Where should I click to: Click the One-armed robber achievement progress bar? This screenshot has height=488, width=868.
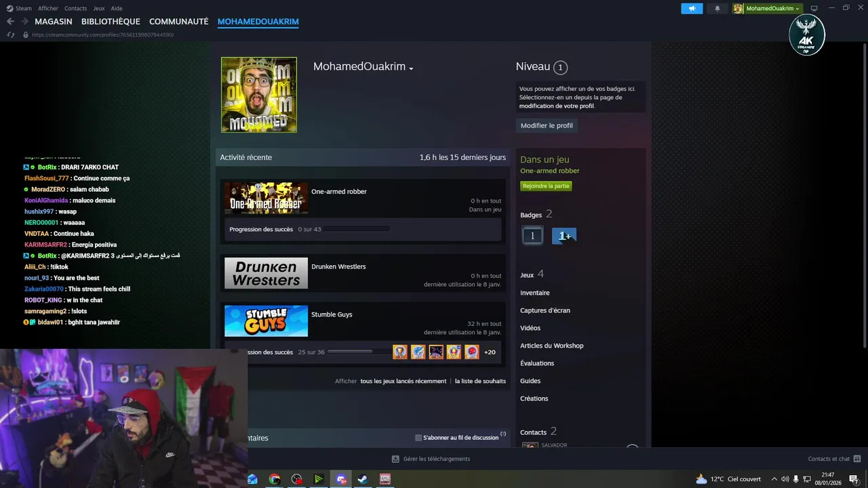pos(357,229)
